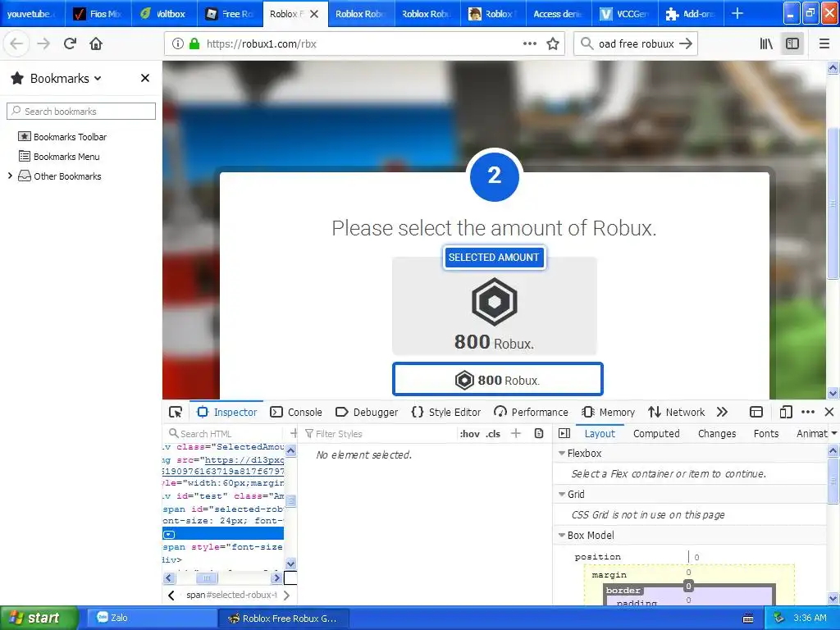Toggle the :hov pseudo-class panel
The height and width of the screenshot is (630, 840).
click(470, 434)
